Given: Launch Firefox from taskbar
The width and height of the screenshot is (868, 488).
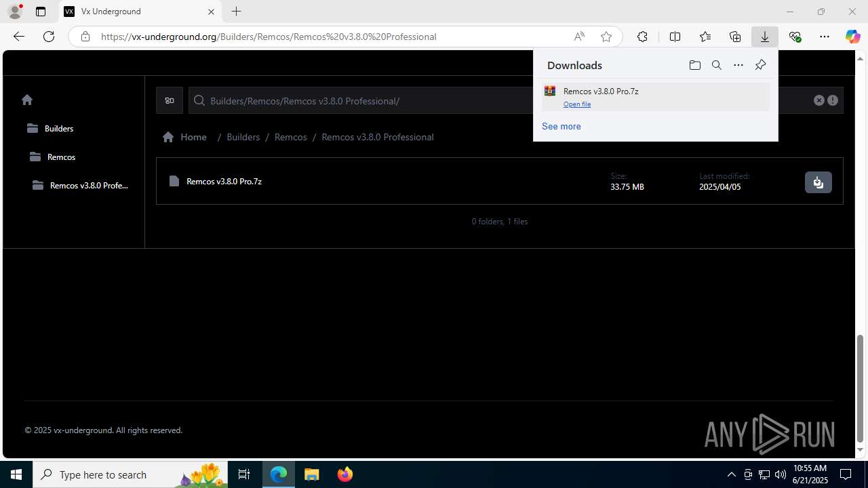Looking at the screenshot, I should coord(345,474).
